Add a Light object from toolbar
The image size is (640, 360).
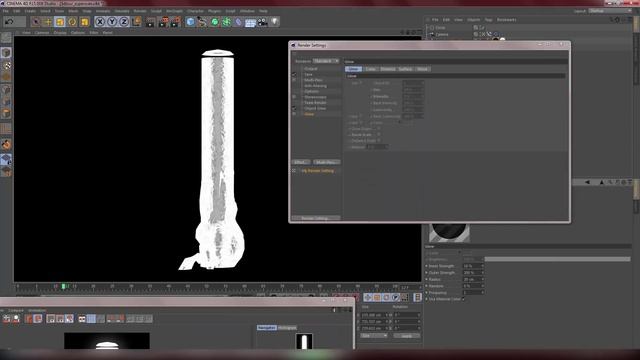275,22
